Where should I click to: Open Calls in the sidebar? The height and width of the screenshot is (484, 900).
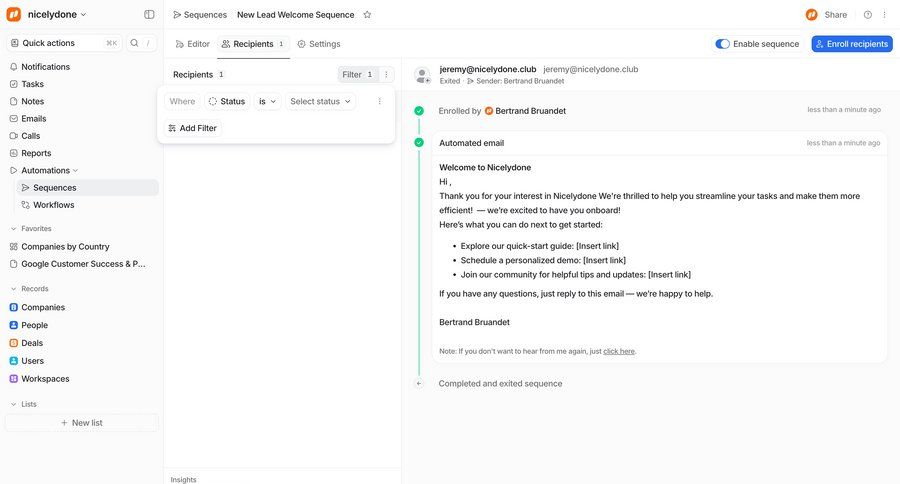tap(30, 135)
